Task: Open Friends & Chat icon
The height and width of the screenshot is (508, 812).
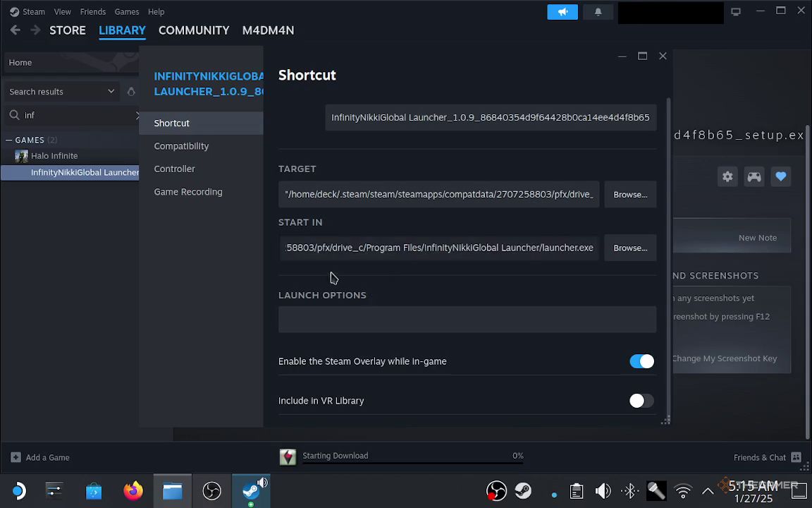Action: pos(796,457)
